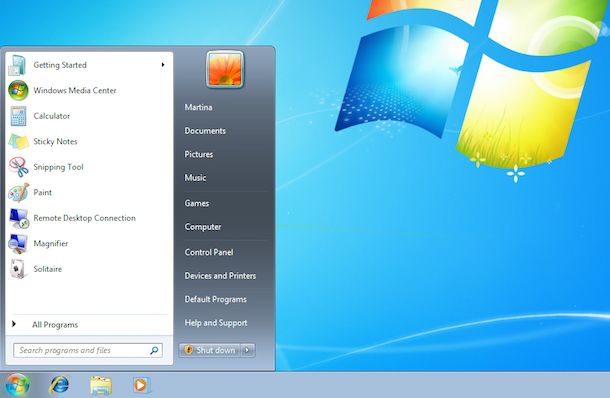Open Snipping Tool via scissors icon
610x398 pixels.
click(x=18, y=167)
